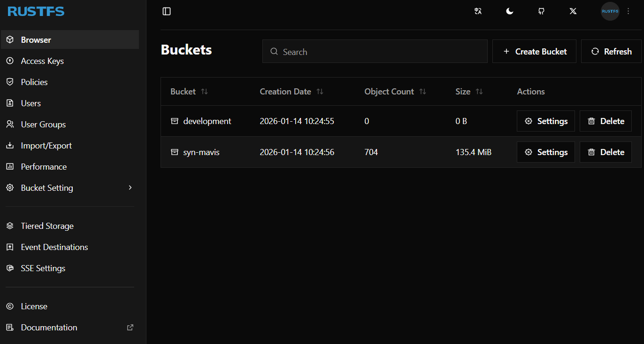Screen dimensions: 644x344
Task: Toggle sorting on the Bucket column
Action: tap(205, 92)
